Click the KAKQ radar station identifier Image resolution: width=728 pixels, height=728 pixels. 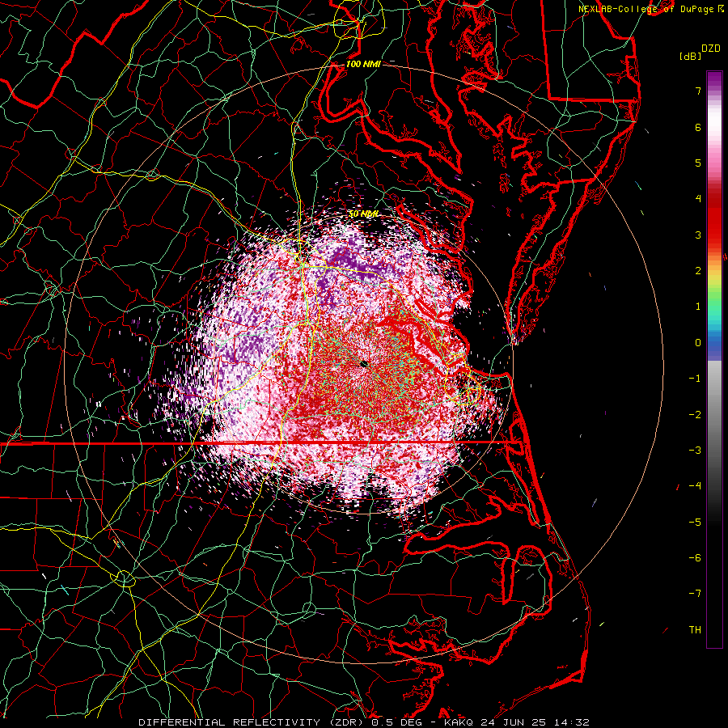click(459, 722)
